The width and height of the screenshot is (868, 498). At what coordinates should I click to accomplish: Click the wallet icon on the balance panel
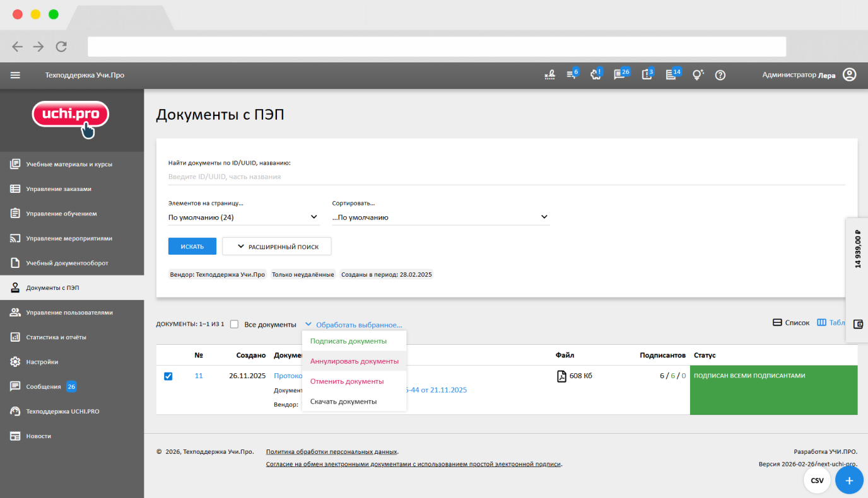coord(857,324)
